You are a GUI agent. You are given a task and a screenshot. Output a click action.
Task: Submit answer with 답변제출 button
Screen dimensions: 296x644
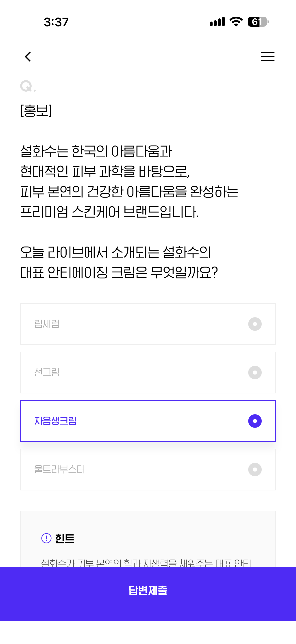tap(148, 594)
